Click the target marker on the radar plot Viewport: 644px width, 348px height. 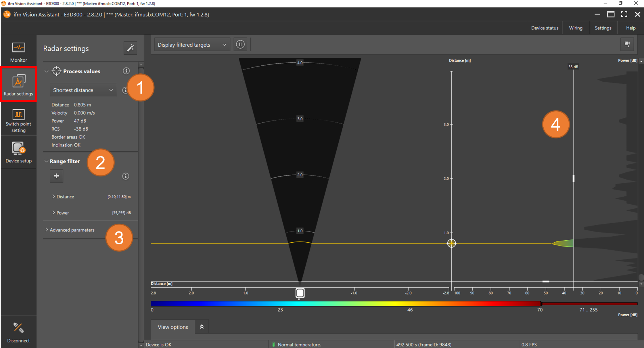tap(451, 243)
